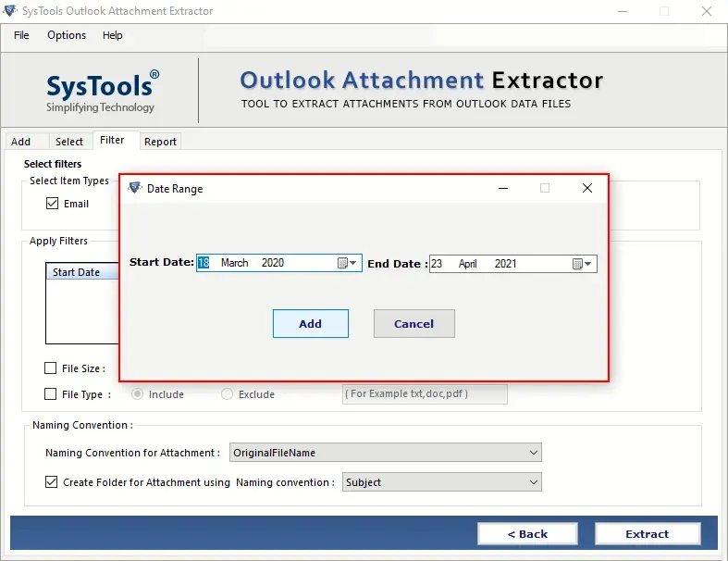This screenshot has height=561, width=728.
Task: Click the SysTools logo in banner
Action: [102, 91]
